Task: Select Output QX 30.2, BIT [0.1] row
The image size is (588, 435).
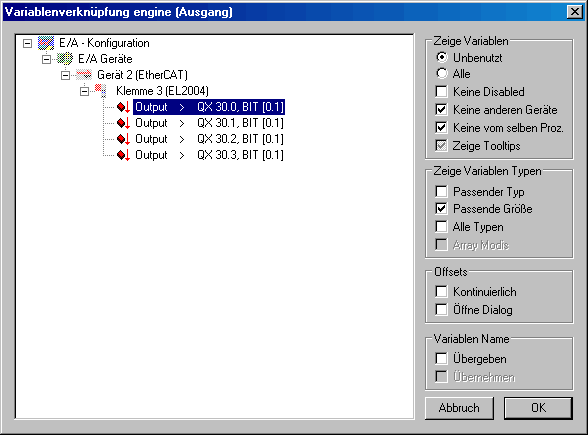Action: 209,139
